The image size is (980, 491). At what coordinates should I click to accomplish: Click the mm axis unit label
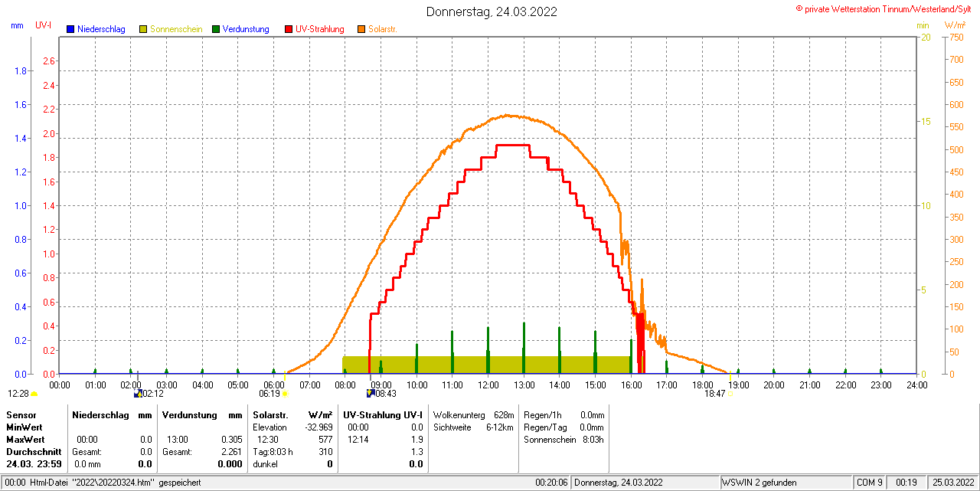coord(17,25)
